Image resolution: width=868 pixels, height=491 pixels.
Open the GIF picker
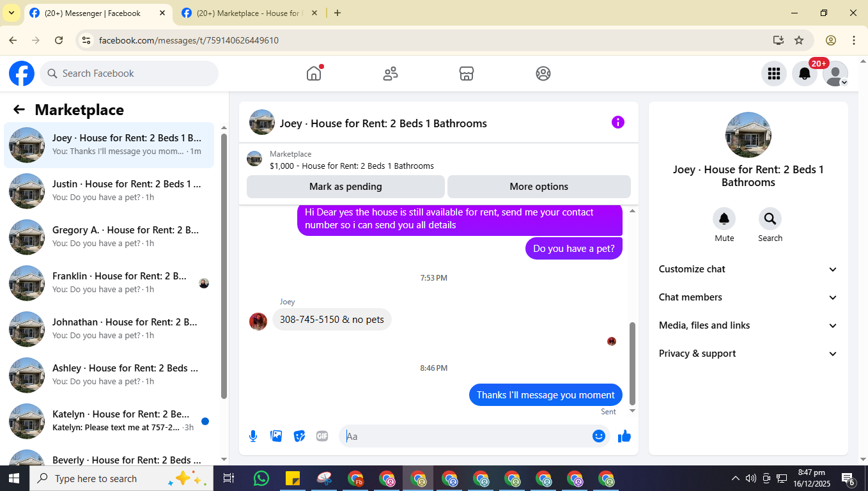point(322,436)
